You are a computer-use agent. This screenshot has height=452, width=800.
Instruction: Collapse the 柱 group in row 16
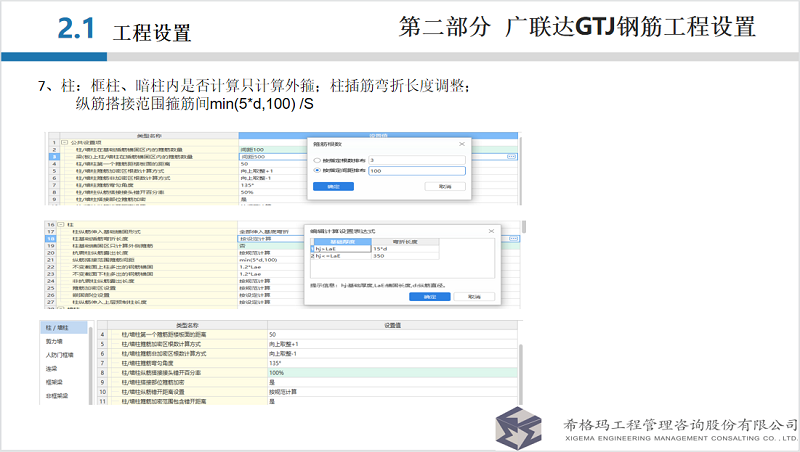(61, 224)
